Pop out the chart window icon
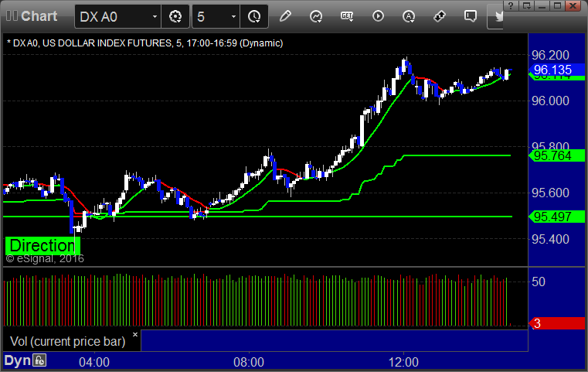This screenshot has width=588, height=372. pyautogui.click(x=526, y=5)
